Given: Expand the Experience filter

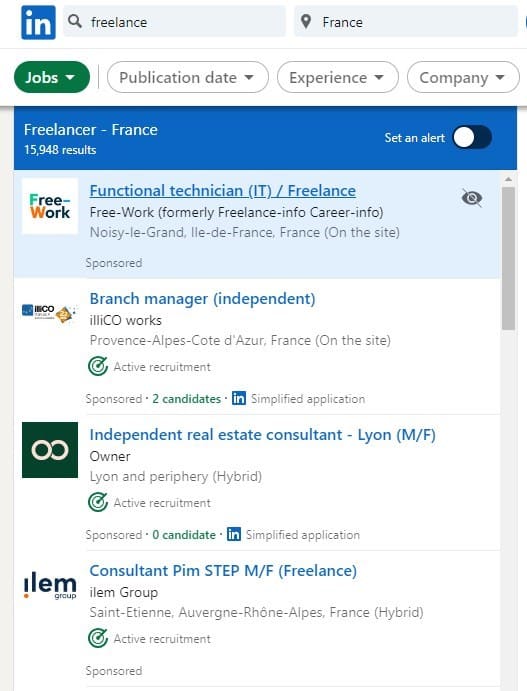Looking at the screenshot, I should click(338, 77).
